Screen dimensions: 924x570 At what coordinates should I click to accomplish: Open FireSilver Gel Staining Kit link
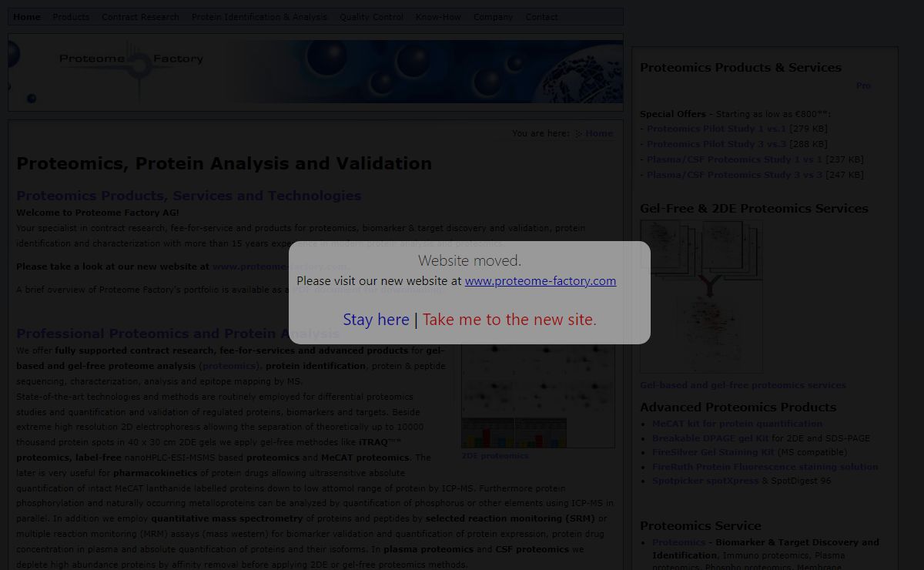coord(713,452)
